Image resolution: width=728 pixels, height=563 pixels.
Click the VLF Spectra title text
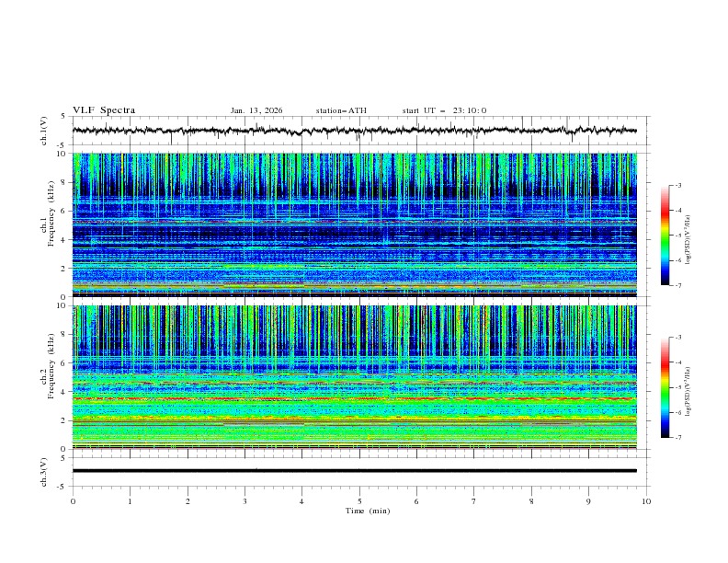click(x=104, y=110)
